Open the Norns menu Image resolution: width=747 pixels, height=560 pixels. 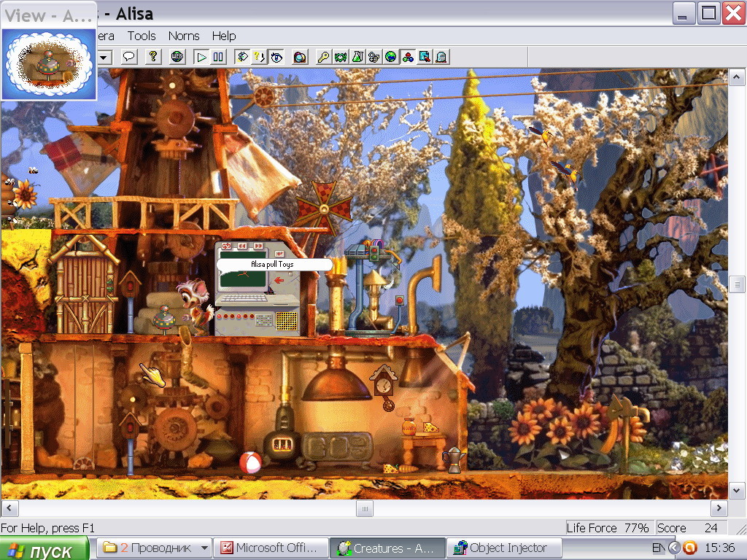pyautogui.click(x=184, y=36)
